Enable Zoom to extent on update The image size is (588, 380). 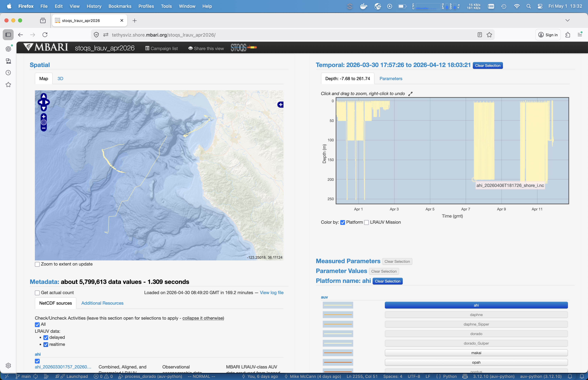(37, 264)
